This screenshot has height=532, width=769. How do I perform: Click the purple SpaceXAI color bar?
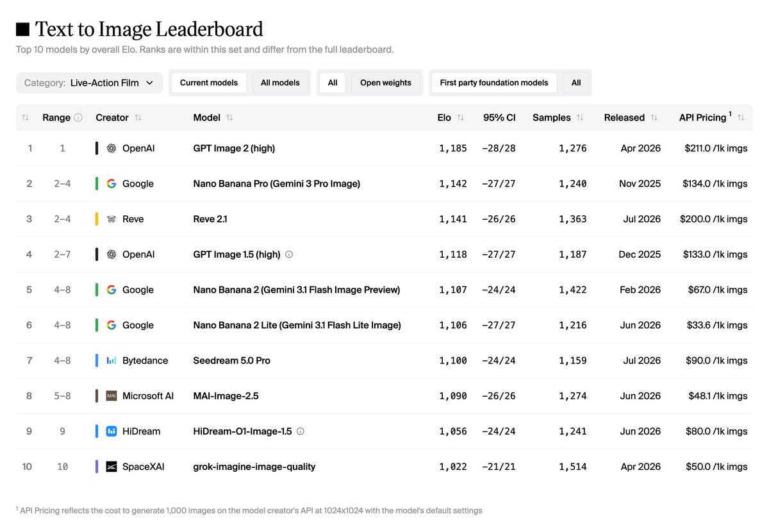click(x=97, y=467)
